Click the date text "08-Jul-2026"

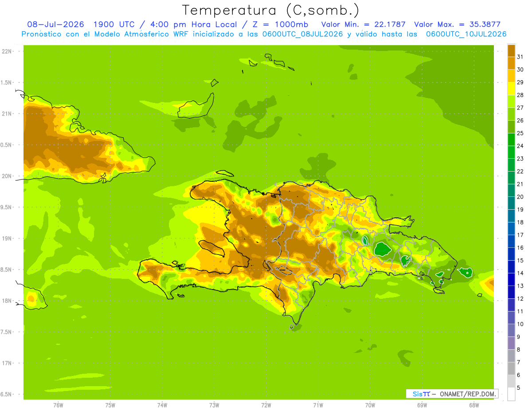(55, 24)
